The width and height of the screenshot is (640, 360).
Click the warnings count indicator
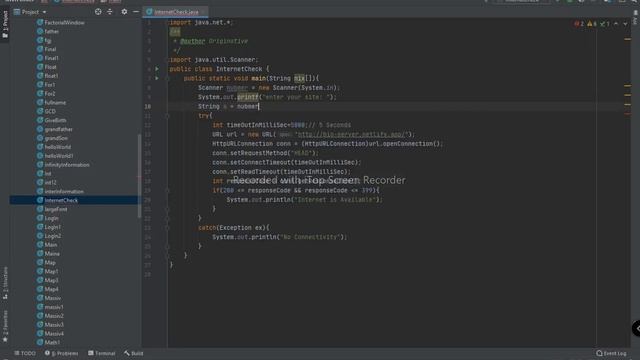[x=592, y=24]
